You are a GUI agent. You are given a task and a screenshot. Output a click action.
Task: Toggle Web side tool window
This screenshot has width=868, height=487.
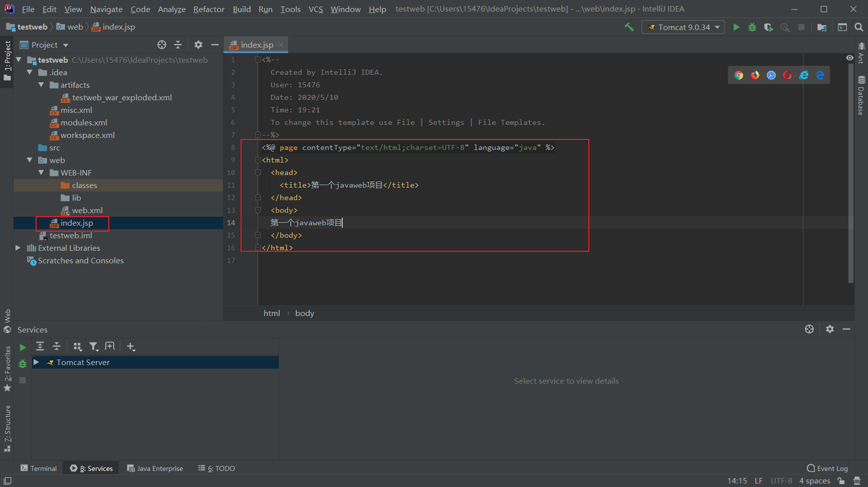pos(7,321)
